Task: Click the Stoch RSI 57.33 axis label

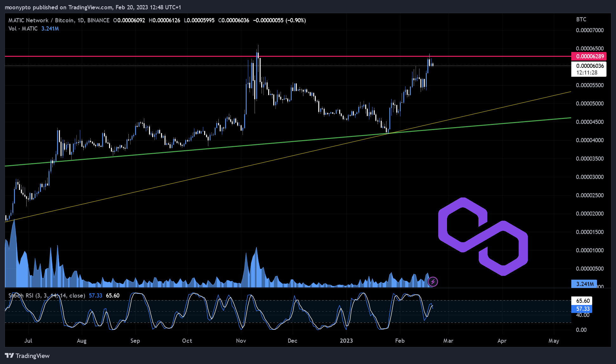Action: pyautogui.click(x=582, y=309)
